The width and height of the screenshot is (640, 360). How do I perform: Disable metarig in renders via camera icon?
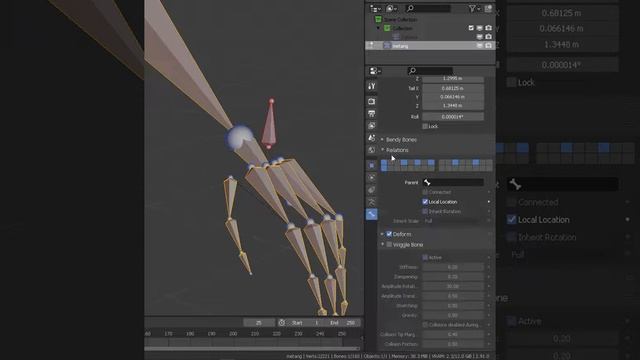489,46
